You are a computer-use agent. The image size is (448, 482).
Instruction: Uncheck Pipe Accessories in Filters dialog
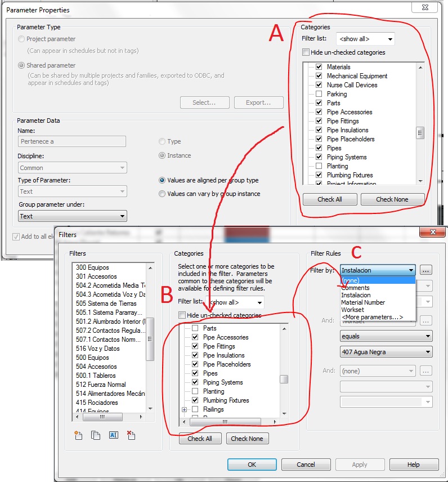195,337
